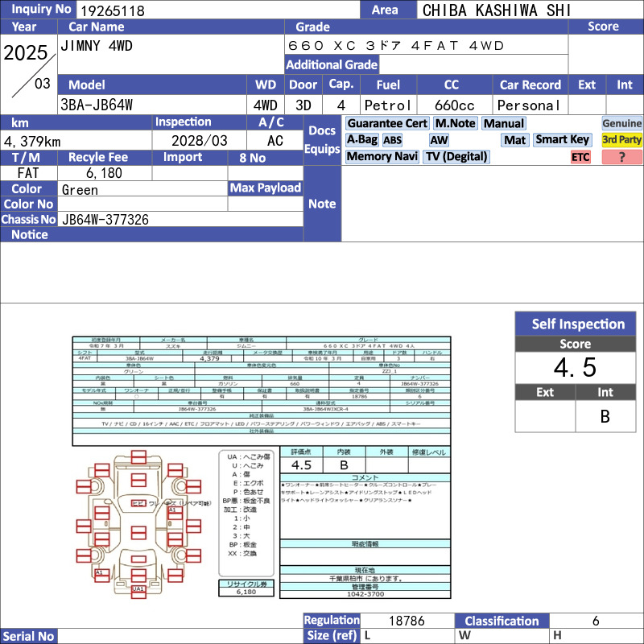Click the Mat equipment badge
The height and width of the screenshot is (644, 644).
click(514, 140)
